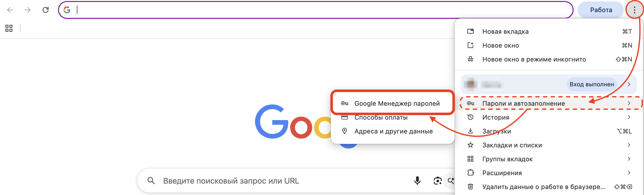Open Способы оплаты menu entry

pos(381,117)
